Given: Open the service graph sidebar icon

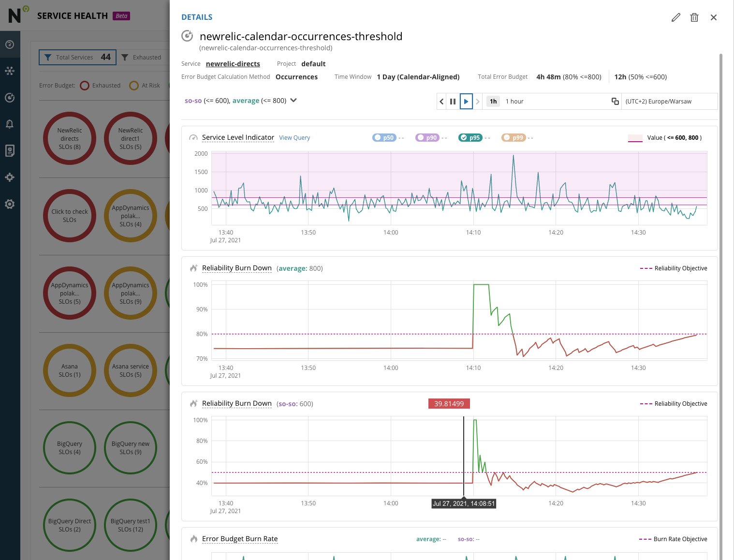Looking at the screenshot, I should click(x=10, y=71).
